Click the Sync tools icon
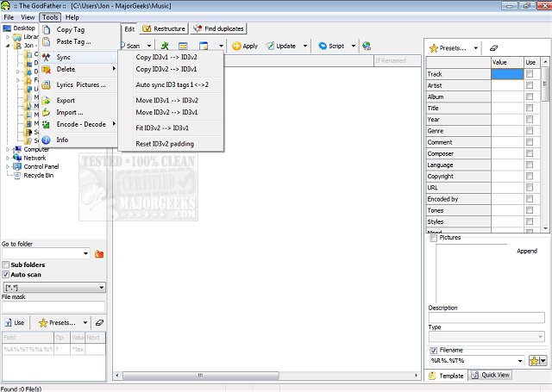 (x=46, y=58)
